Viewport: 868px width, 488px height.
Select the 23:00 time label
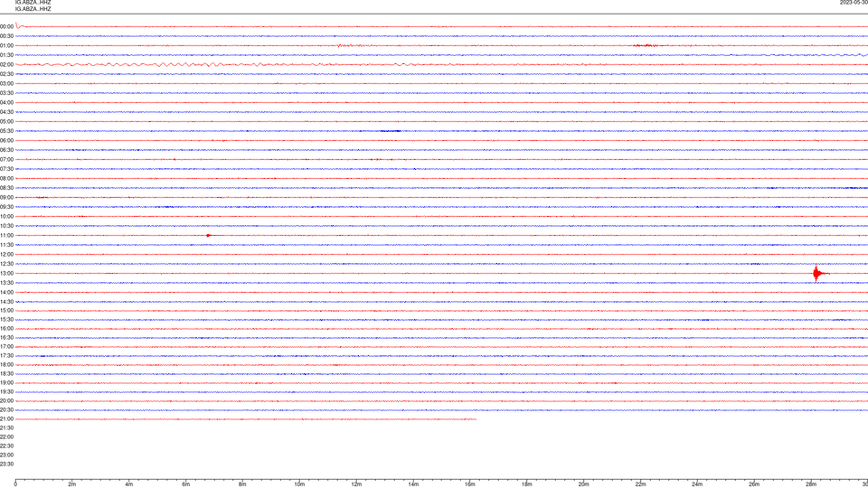(6, 455)
